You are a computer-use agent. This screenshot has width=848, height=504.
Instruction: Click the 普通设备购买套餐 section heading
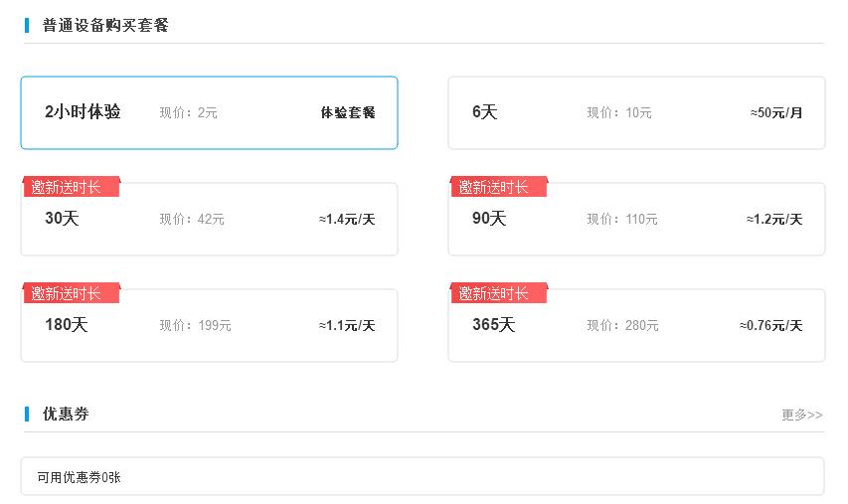click(x=105, y=25)
